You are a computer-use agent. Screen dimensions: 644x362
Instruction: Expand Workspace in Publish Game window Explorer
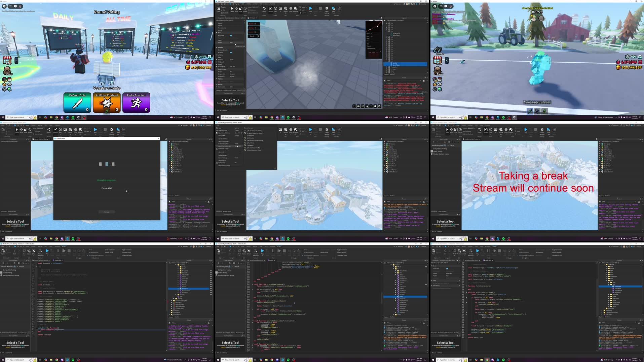[x=169, y=144]
